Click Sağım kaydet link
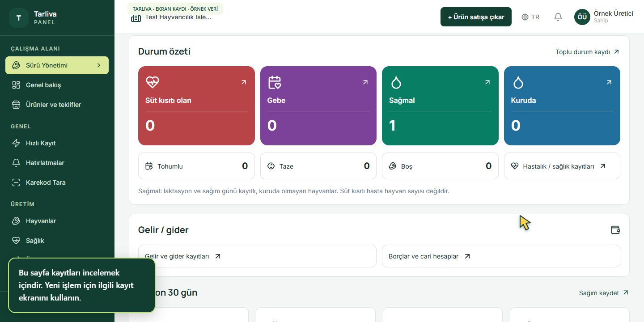Viewport: 644px width, 322px height. point(604,293)
